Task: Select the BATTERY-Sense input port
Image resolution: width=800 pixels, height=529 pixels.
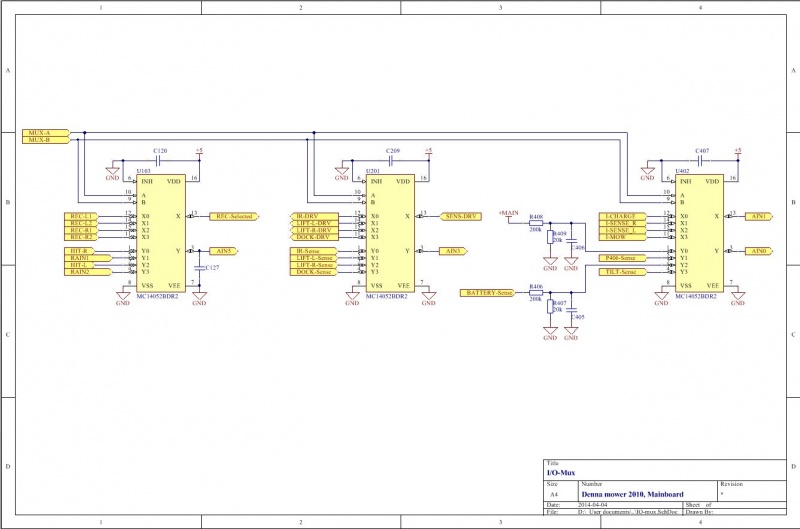Action: click(487, 293)
